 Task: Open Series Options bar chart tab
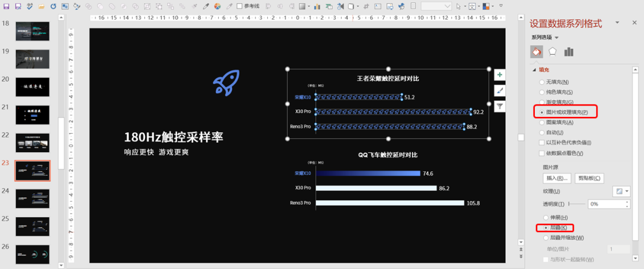click(569, 52)
